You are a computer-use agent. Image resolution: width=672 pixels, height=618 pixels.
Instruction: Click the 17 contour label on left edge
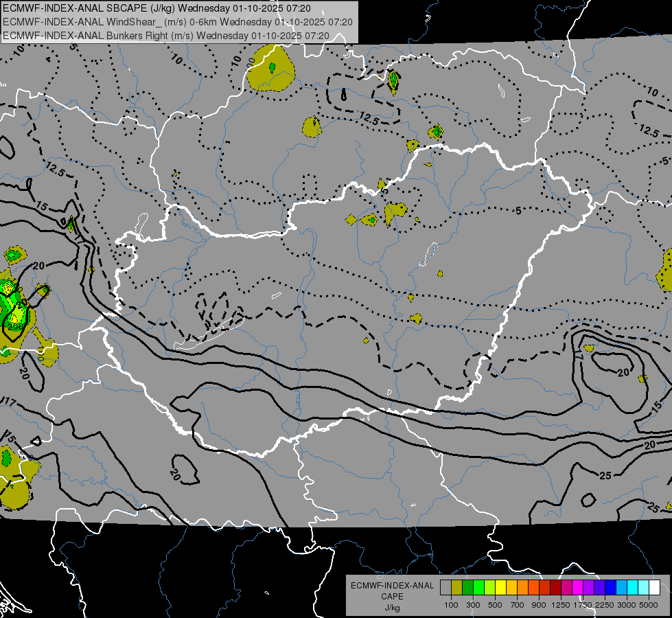click(8, 400)
